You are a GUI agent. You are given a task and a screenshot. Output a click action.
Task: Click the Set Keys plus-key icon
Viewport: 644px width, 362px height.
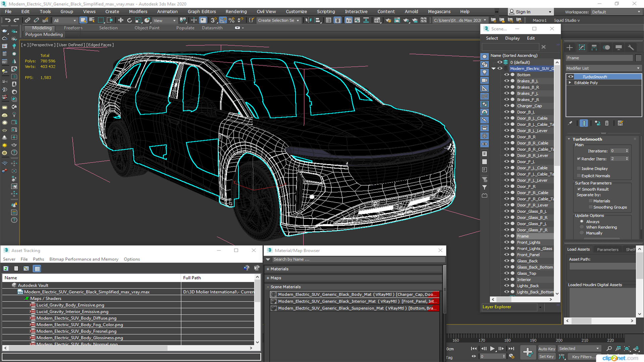click(x=528, y=352)
